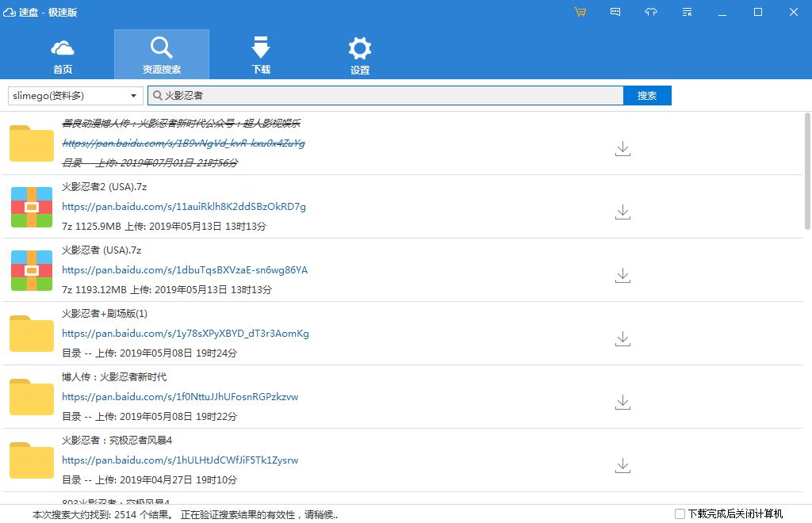This screenshot has width=812, height=523.
Task: Download 火影忍者：究极忍者风暴4 folder
Action: pos(622,466)
